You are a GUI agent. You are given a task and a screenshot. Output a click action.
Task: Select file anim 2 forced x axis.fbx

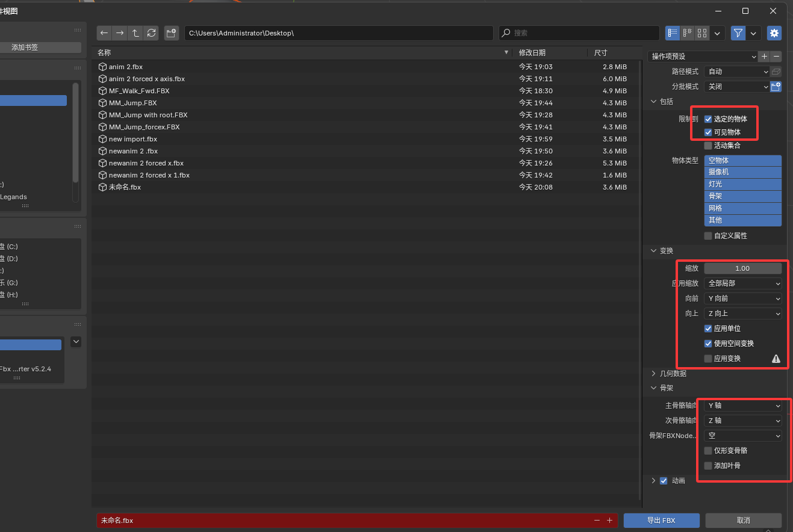coord(365,79)
